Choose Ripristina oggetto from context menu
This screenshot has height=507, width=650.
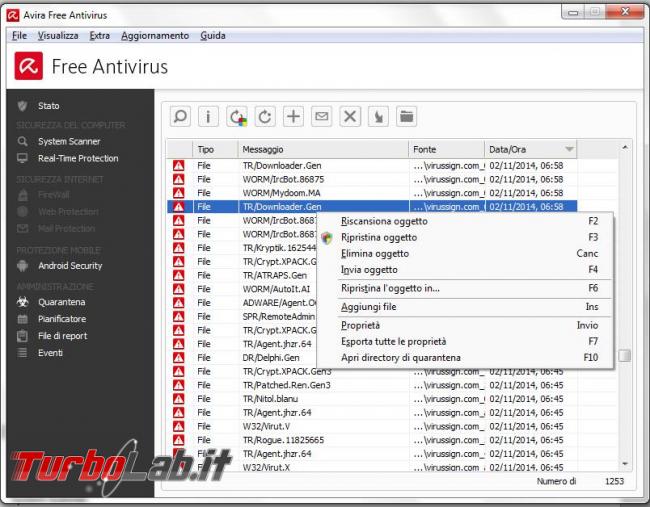coord(465,237)
